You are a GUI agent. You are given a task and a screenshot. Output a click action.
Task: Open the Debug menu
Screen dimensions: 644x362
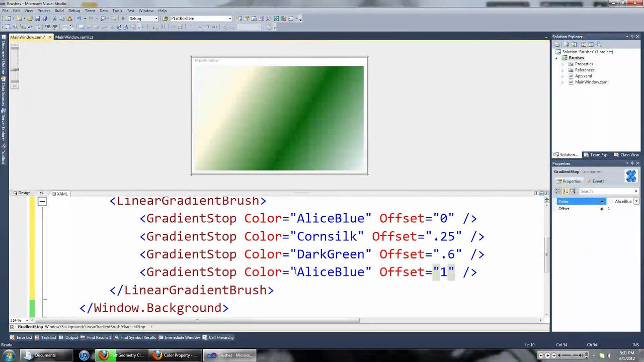[74, 11]
